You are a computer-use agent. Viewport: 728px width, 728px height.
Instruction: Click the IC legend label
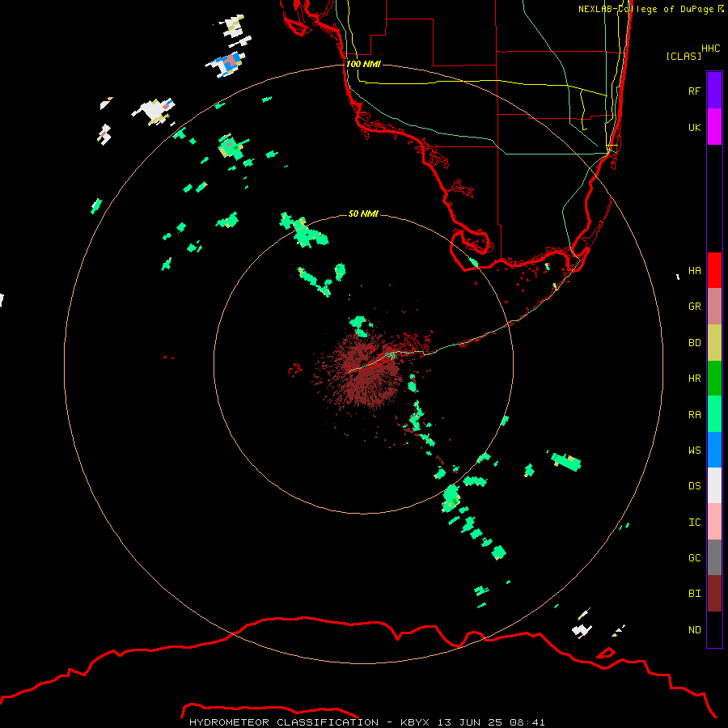coord(694,523)
